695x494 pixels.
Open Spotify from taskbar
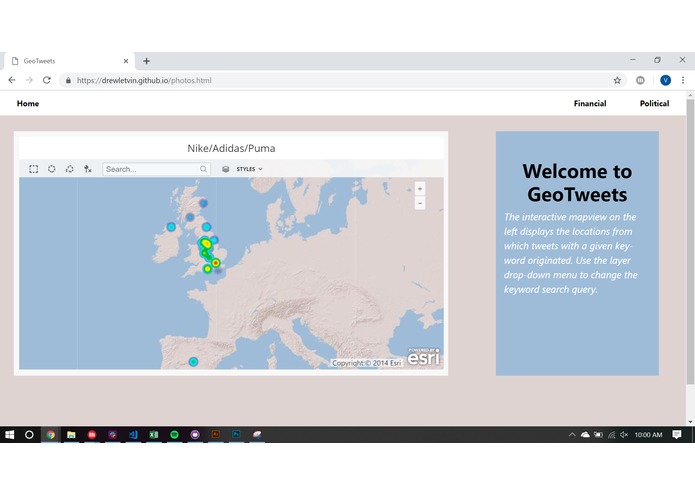[x=174, y=435]
